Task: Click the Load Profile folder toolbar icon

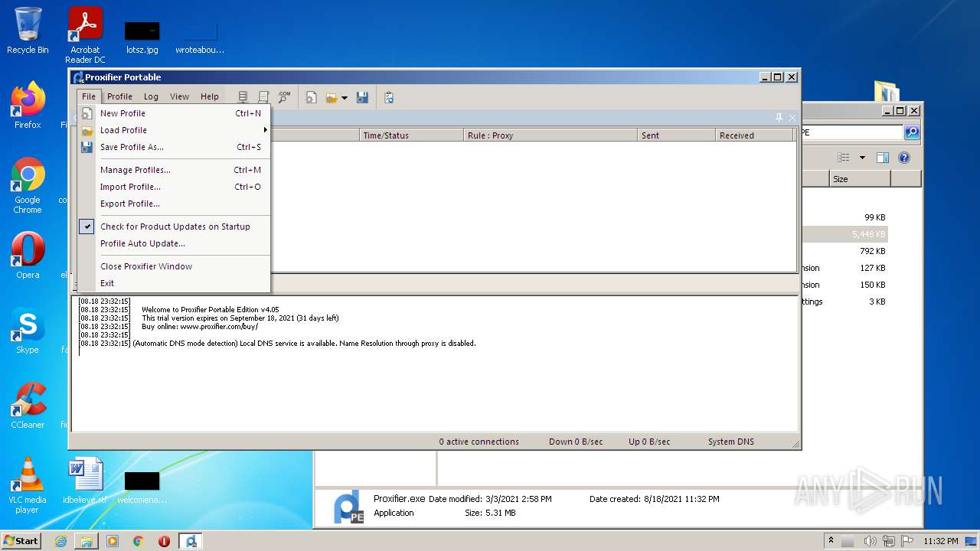Action: pyautogui.click(x=332, y=97)
